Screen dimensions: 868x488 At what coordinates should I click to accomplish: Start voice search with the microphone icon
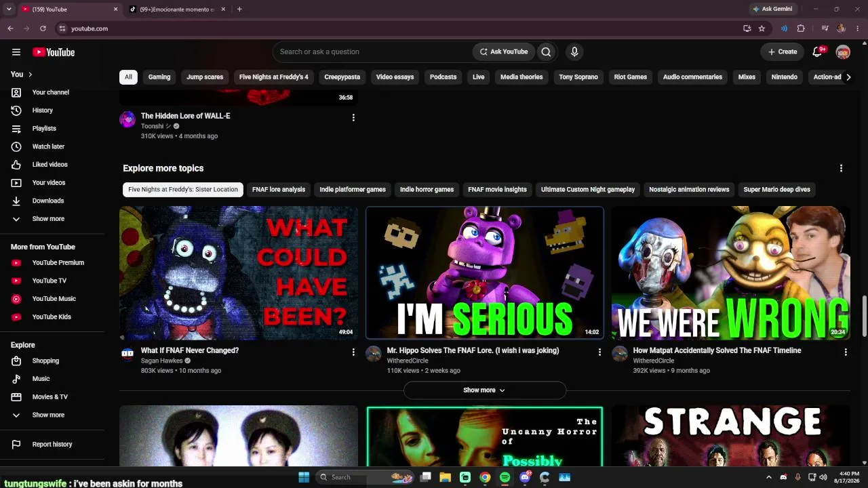(574, 52)
